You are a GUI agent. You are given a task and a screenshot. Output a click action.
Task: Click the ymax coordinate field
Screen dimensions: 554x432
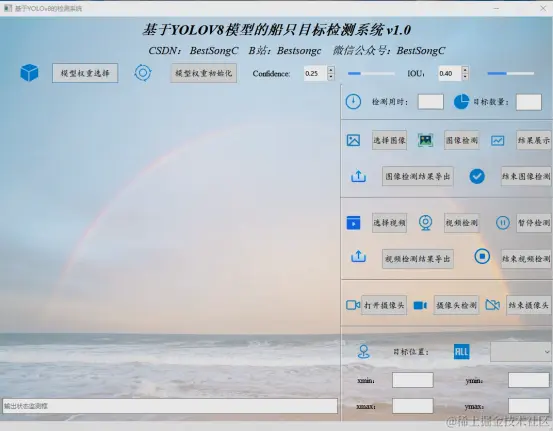click(529, 406)
